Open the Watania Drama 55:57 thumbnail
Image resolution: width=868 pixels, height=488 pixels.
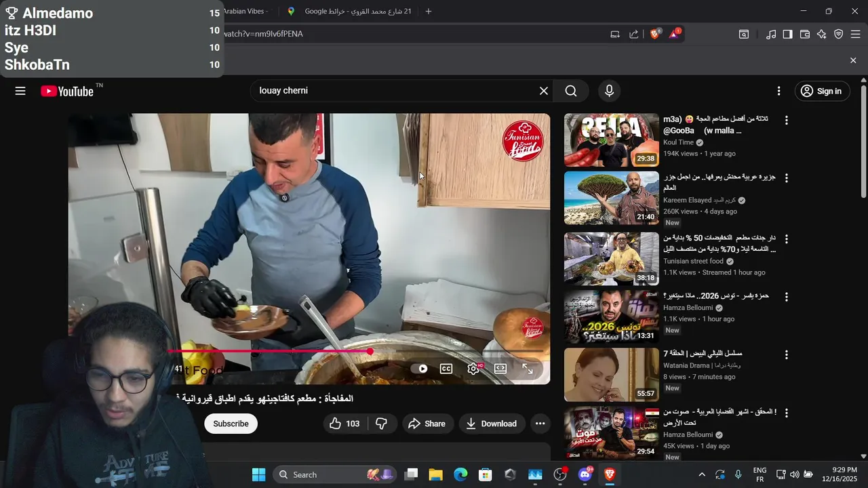pyautogui.click(x=612, y=375)
